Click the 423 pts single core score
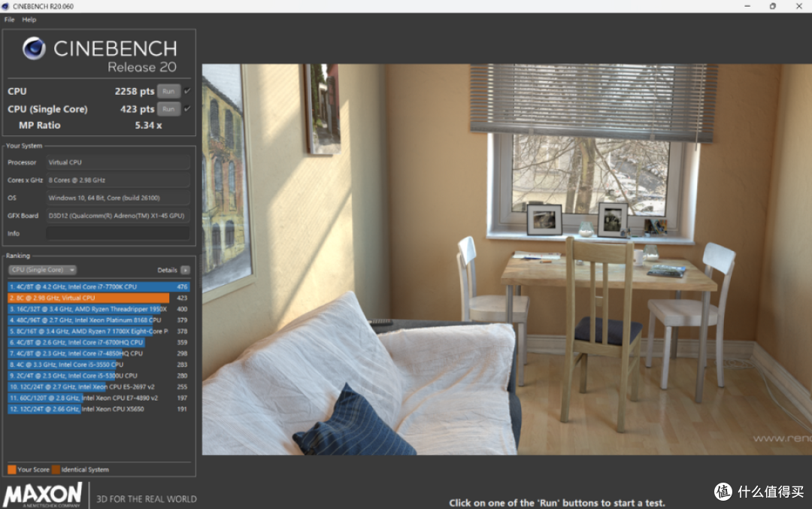 pos(138,109)
